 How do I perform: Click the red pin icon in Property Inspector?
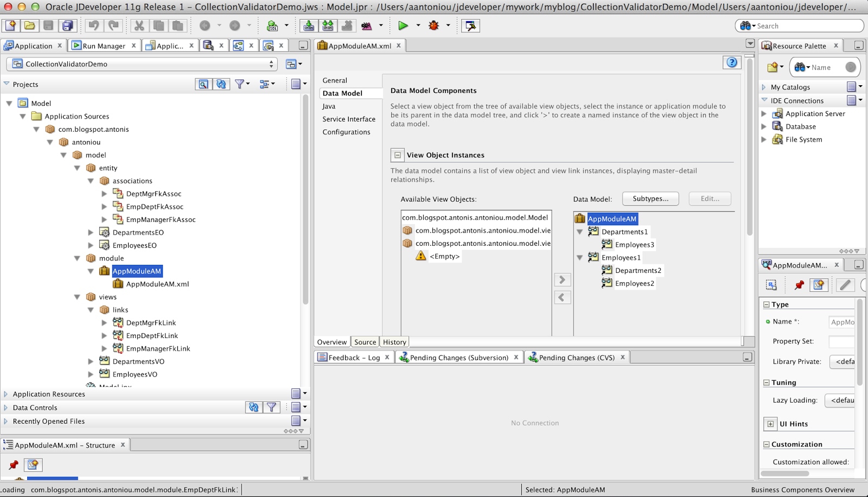[x=799, y=285]
